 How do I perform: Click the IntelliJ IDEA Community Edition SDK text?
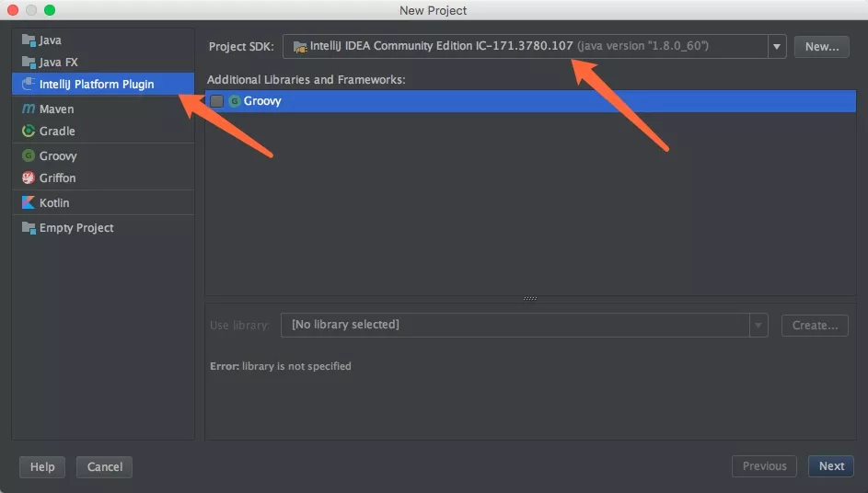pos(441,46)
